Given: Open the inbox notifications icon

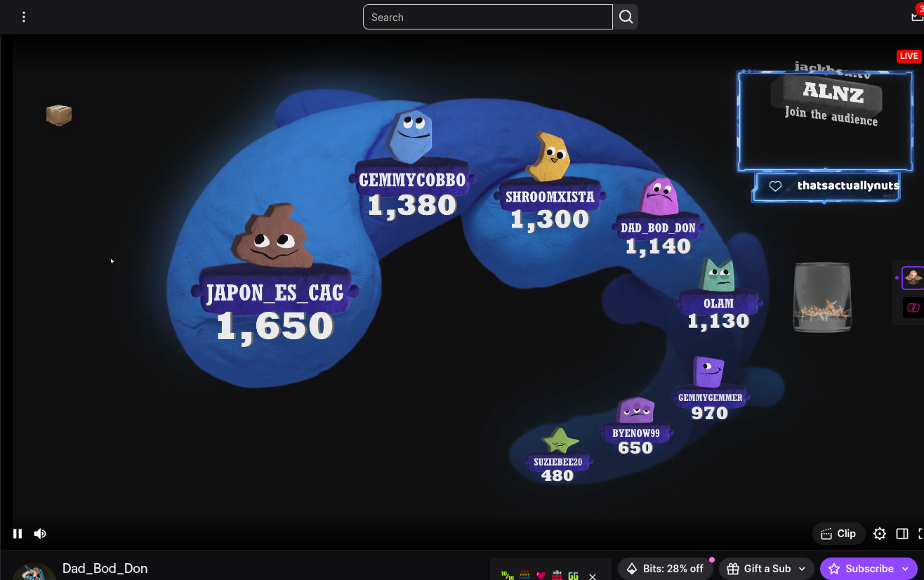Looking at the screenshot, I should [916, 16].
